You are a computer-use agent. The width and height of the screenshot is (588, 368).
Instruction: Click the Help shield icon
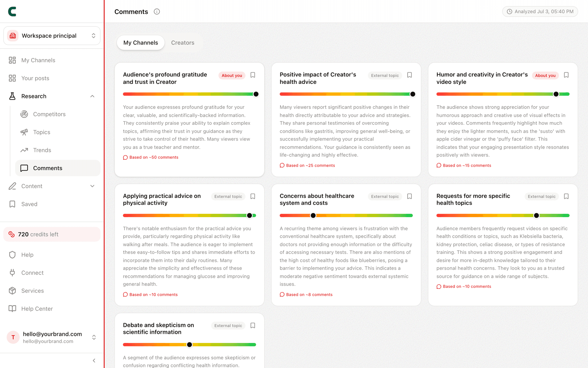click(x=12, y=255)
